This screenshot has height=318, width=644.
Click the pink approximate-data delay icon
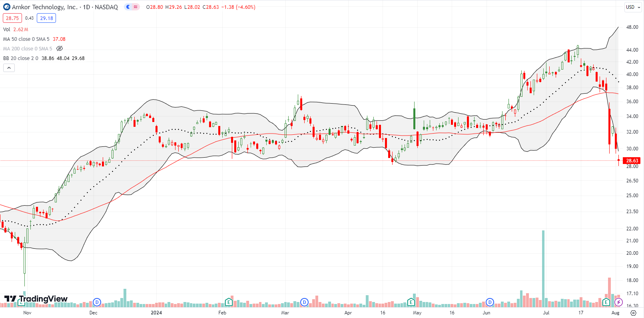[x=136, y=7]
